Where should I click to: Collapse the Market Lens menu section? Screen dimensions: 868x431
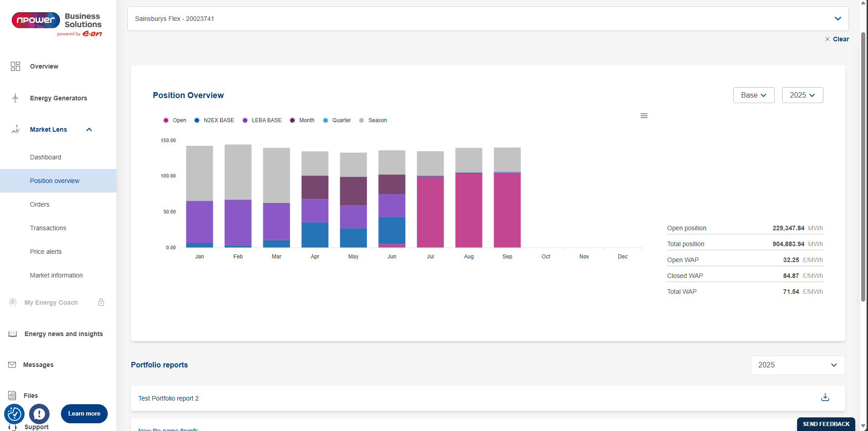89,129
